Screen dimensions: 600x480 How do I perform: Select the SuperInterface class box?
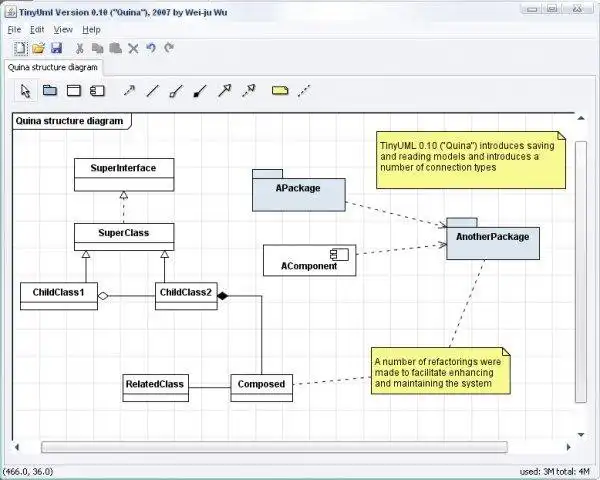point(124,175)
